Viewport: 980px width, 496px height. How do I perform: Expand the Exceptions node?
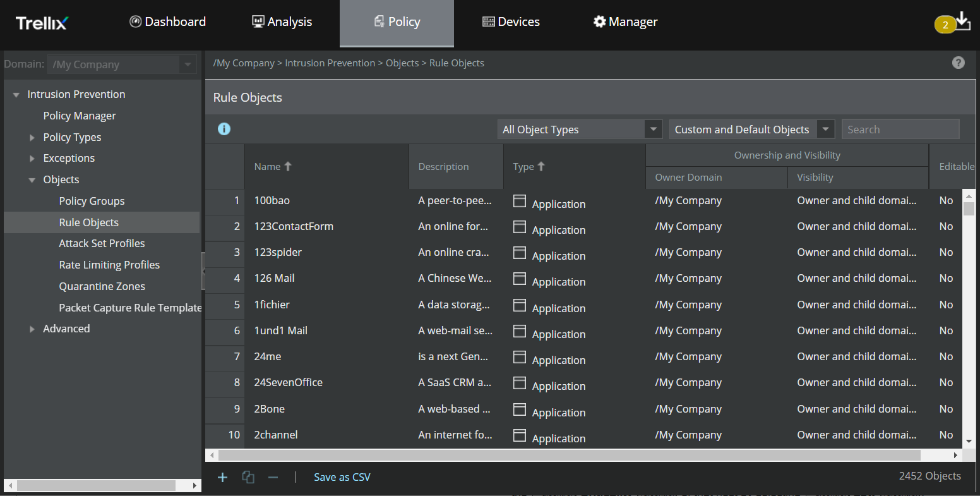[32, 159]
